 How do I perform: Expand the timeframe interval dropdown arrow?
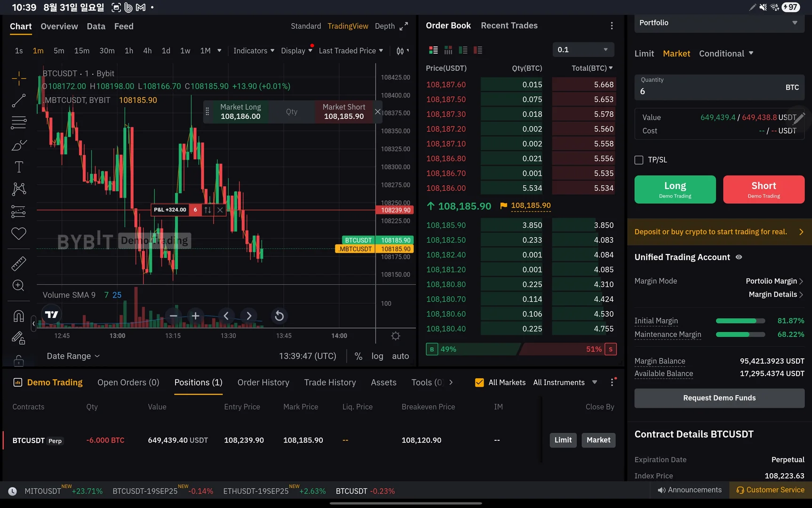pos(219,51)
